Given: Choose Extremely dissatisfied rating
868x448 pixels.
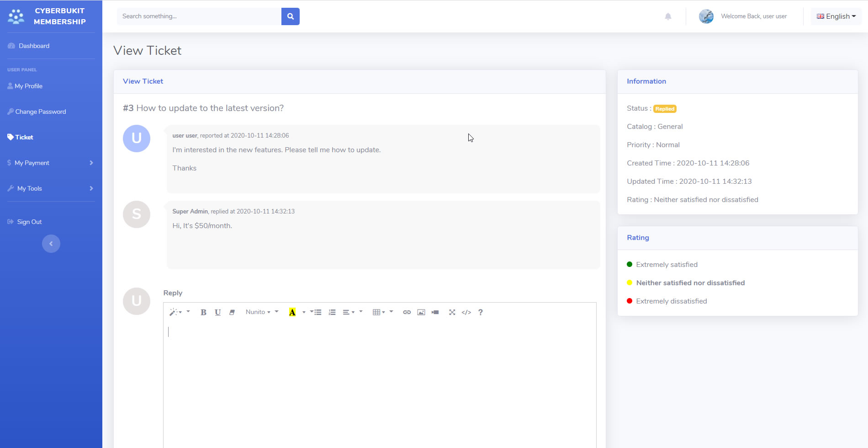Looking at the screenshot, I should pyautogui.click(x=671, y=301).
